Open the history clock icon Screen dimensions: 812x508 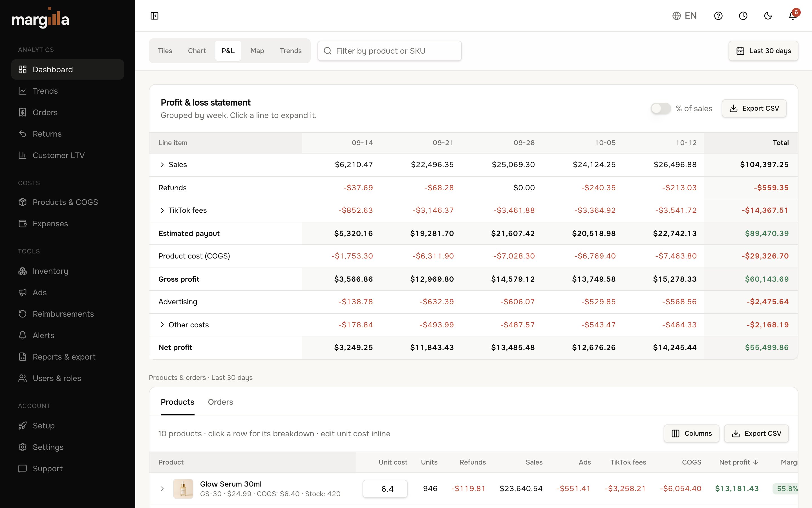point(743,16)
